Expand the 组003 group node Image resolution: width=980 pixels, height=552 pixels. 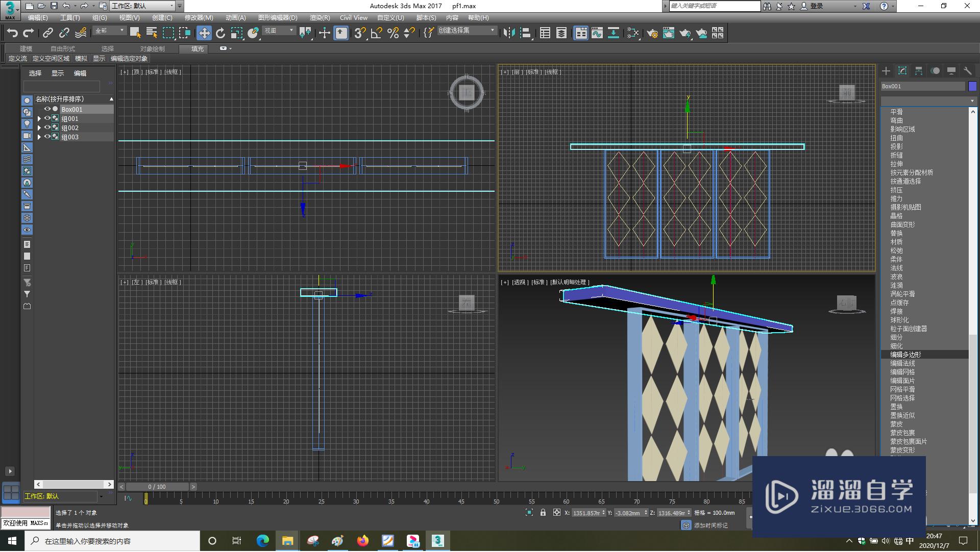click(x=39, y=137)
